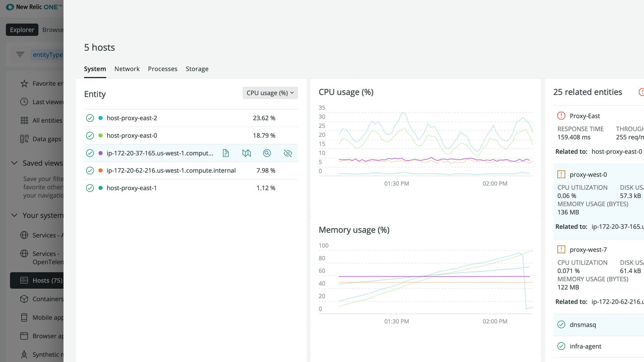Toggle visibility of ip-172-20-37-165 with eye-slash icon
The width and height of the screenshot is (644, 362).
(x=288, y=153)
